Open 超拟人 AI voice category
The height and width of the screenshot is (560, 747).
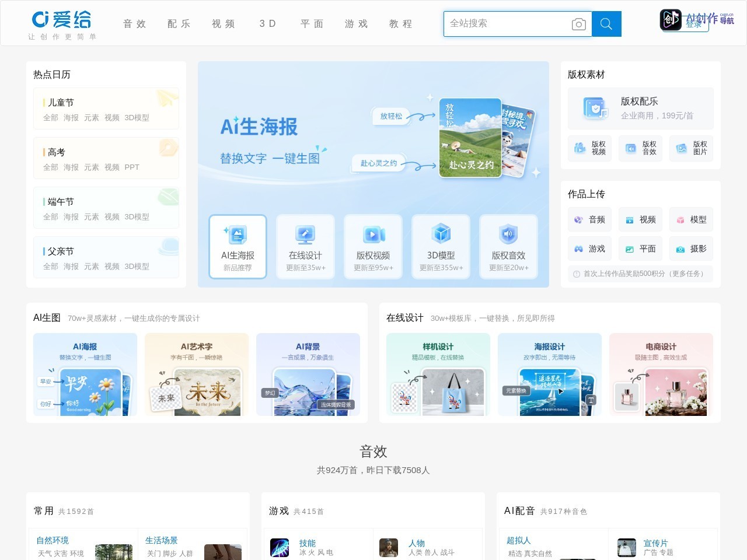[x=519, y=540]
